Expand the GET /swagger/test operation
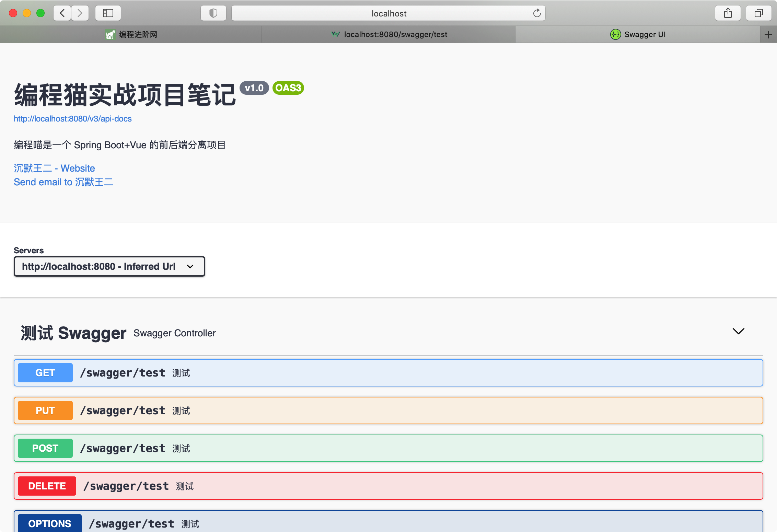The height and width of the screenshot is (532, 777). (x=388, y=373)
